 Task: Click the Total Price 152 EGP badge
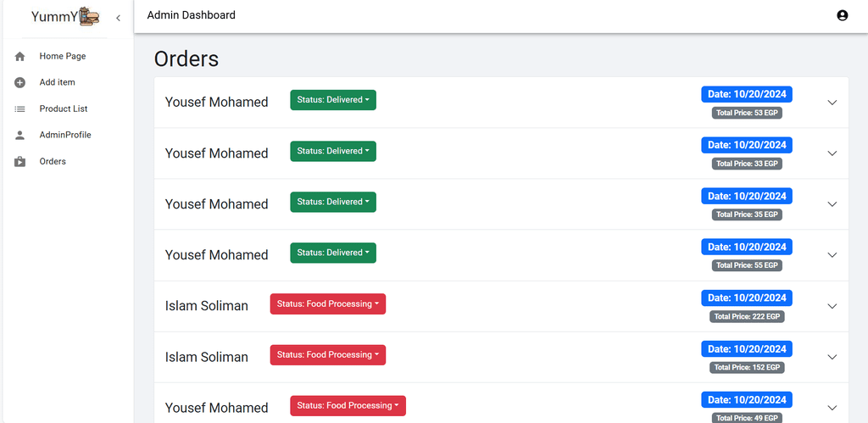[747, 368]
